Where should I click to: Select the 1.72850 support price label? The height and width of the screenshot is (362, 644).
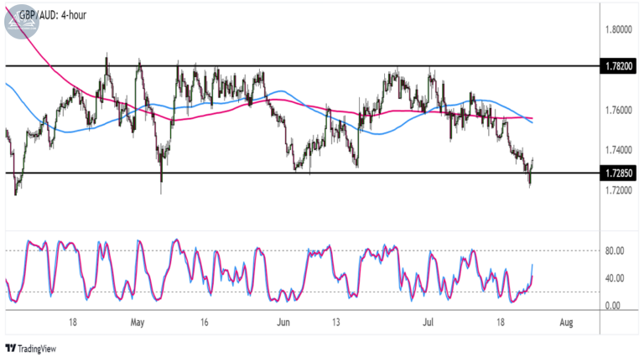coord(618,173)
